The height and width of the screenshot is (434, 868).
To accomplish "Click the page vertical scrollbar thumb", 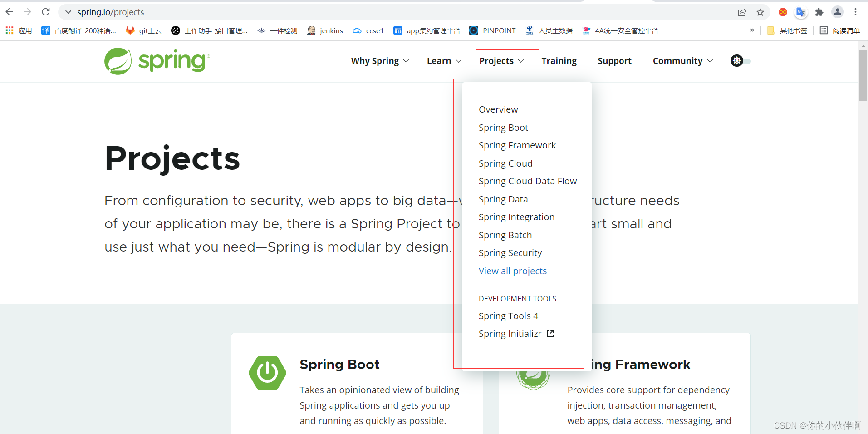I will tap(863, 75).
